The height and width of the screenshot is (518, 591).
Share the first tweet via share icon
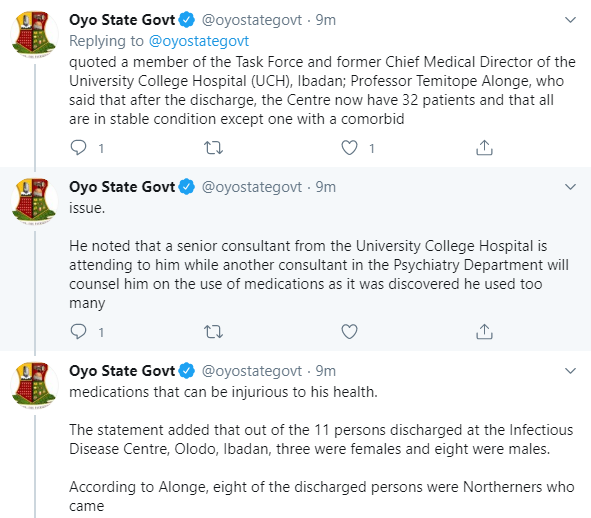(x=484, y=147)
